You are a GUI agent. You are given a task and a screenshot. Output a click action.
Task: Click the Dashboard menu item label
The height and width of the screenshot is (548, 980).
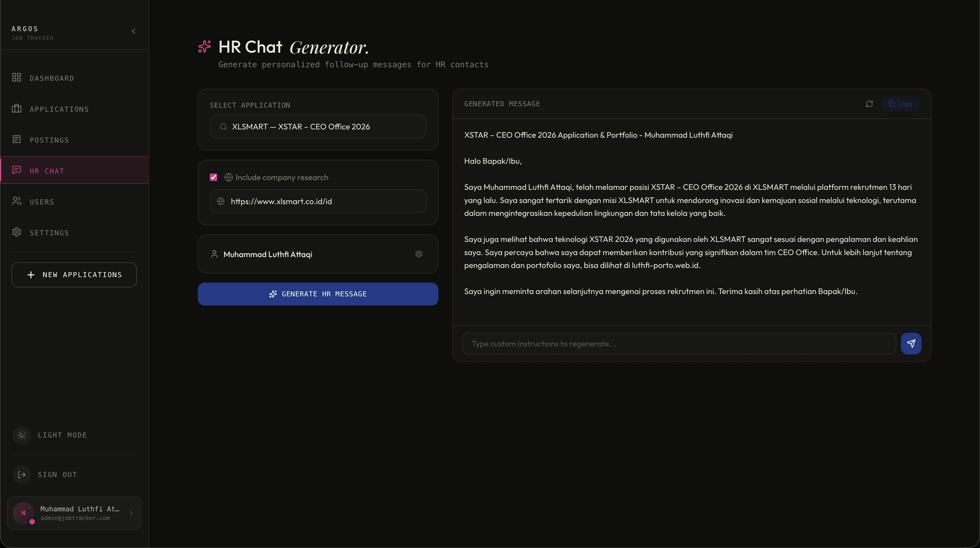[52, 78]
